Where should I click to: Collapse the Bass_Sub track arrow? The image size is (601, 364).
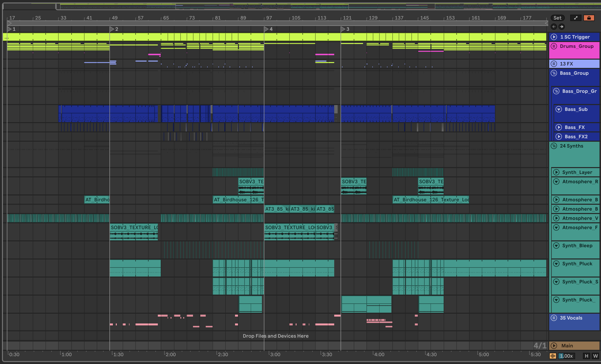[559, 109]
